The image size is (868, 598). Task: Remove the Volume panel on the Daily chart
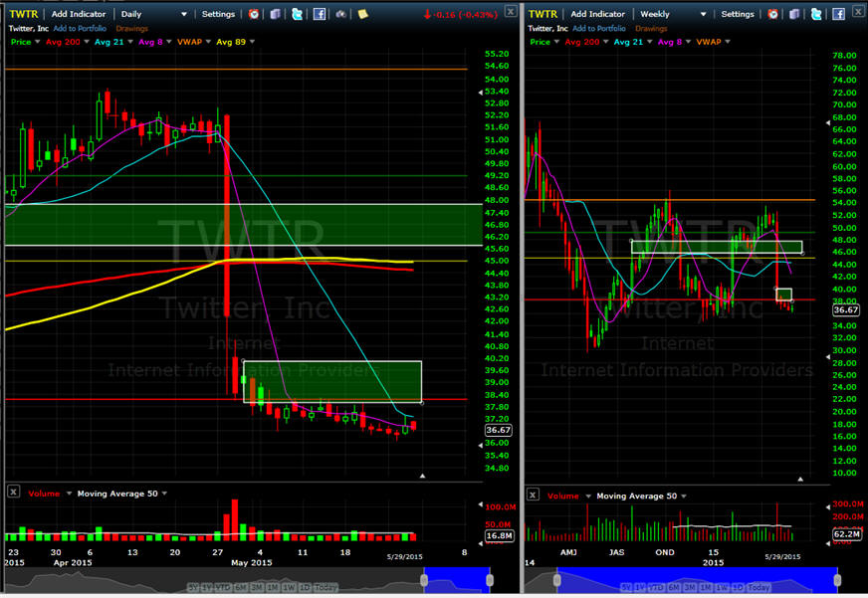[13, 492]
